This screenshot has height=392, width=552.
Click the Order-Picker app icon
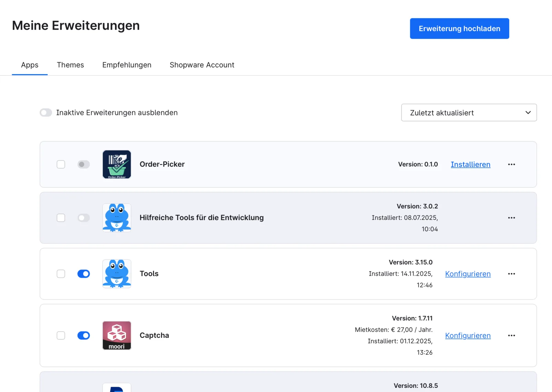117,164
